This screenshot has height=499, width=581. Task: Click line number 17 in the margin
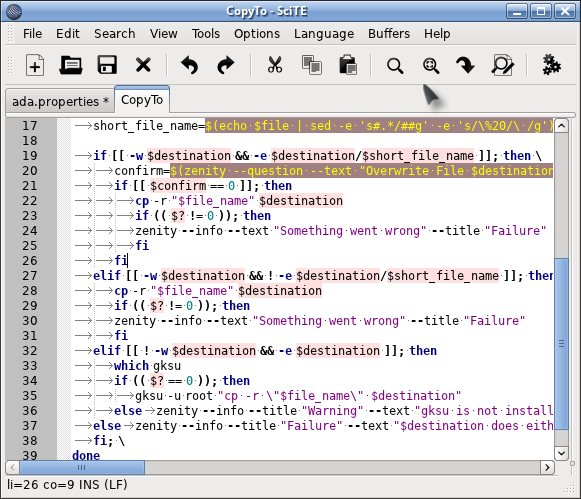tap(30, 126)
